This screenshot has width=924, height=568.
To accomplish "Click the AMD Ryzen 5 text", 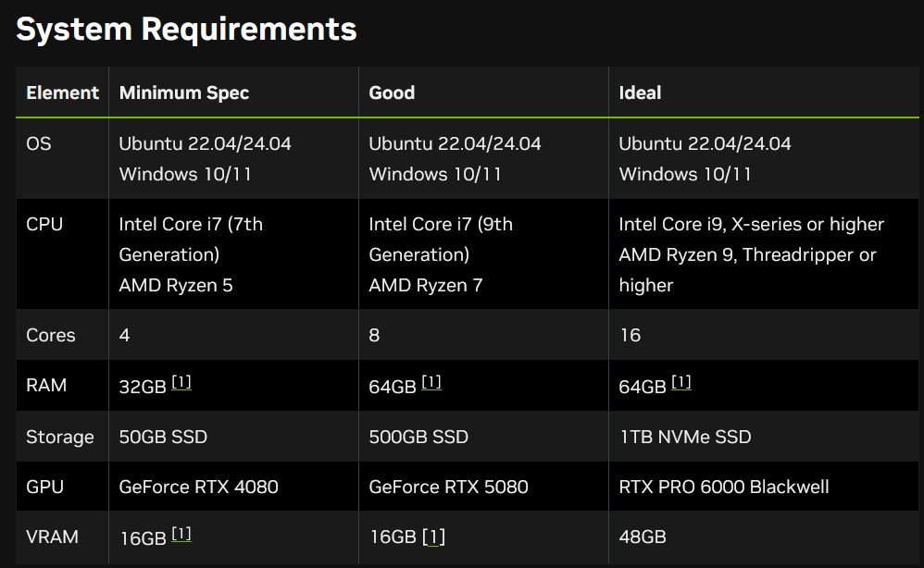I will click(176, 286).
